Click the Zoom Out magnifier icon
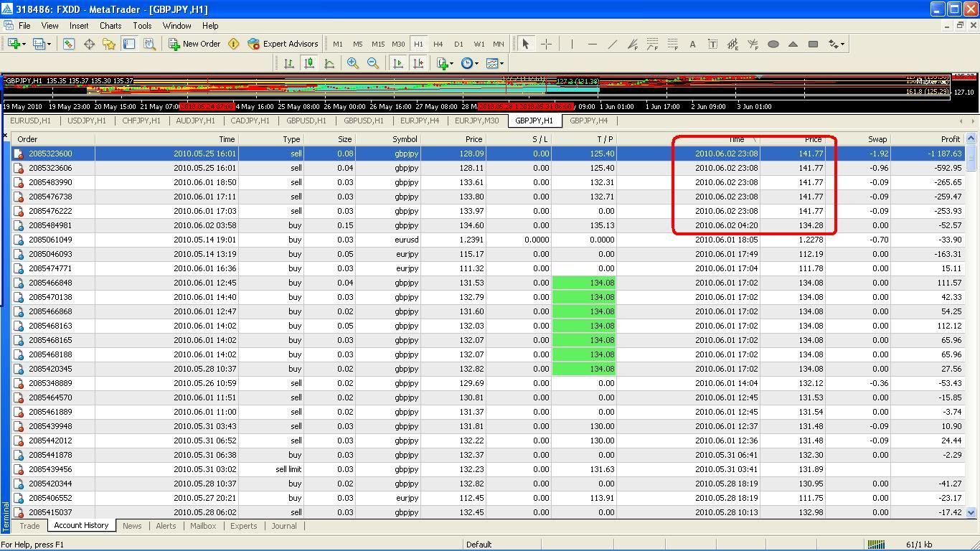This screenshot has width=980, height=551. [373, 63]
